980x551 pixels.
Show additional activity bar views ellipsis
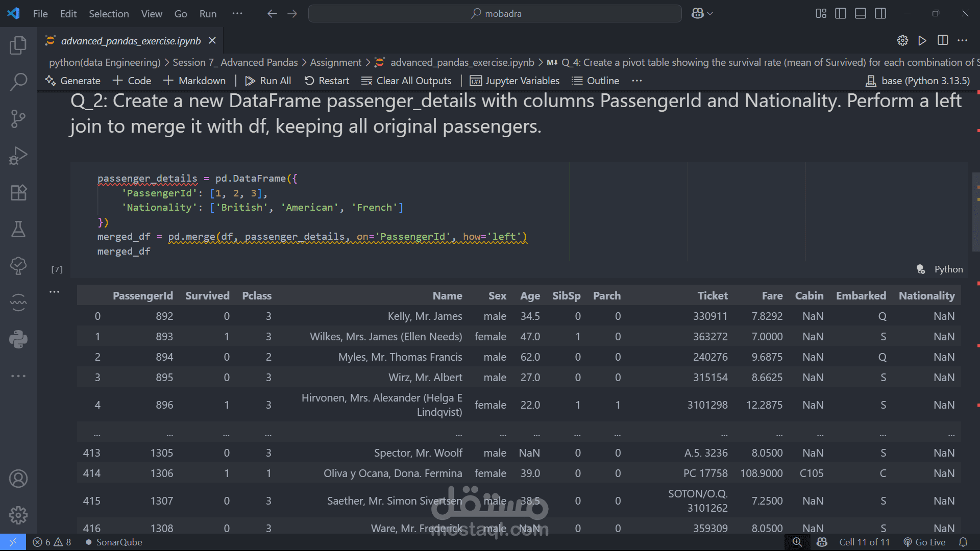tap(18, 376)
